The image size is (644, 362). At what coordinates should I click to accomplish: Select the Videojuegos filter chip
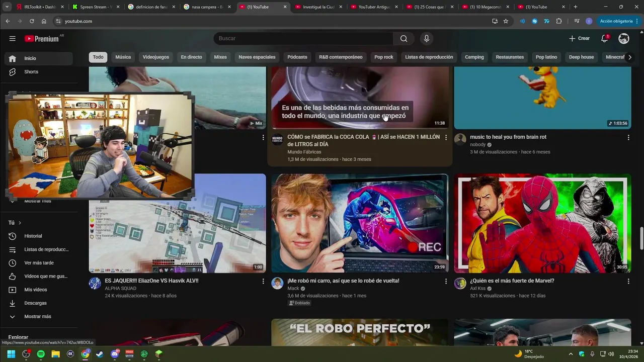[x=156, y=57]
